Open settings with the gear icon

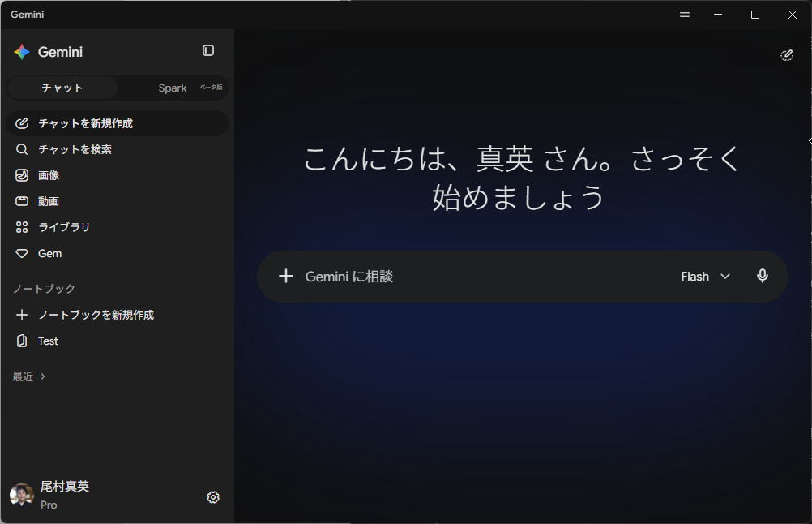[213, 497]
